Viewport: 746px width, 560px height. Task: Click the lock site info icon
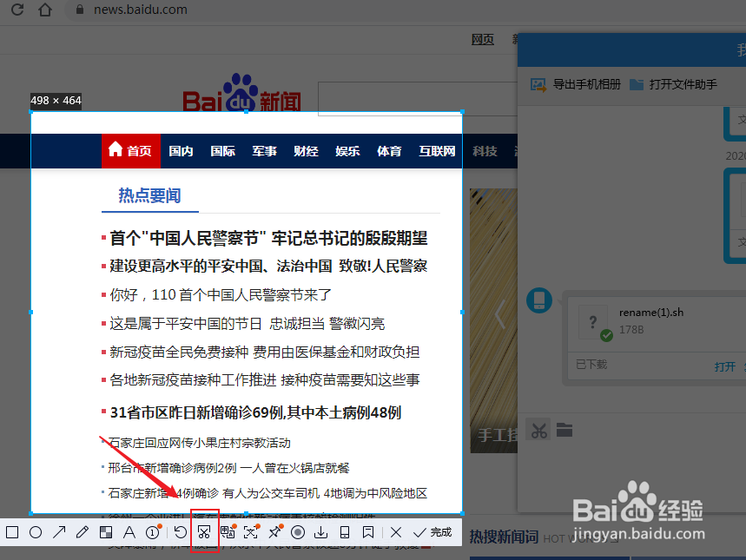click(80, 9)
